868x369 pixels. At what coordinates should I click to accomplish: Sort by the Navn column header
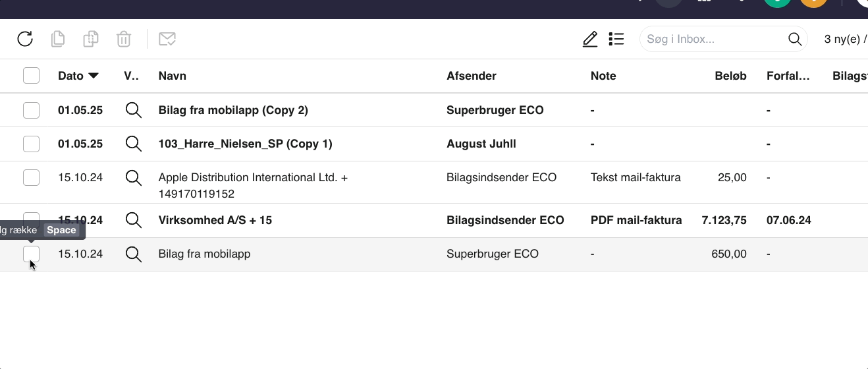tap(173, 76)
